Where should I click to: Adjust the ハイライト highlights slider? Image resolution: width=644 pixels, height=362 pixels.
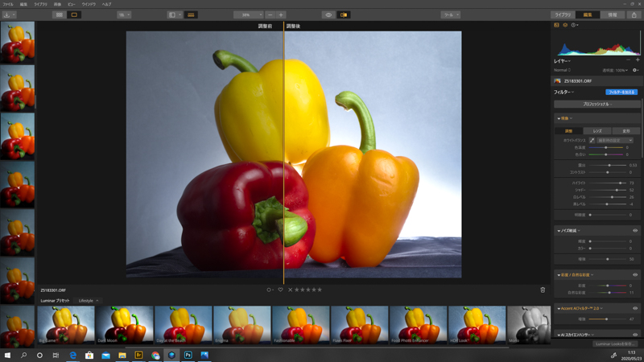(608, 183)
